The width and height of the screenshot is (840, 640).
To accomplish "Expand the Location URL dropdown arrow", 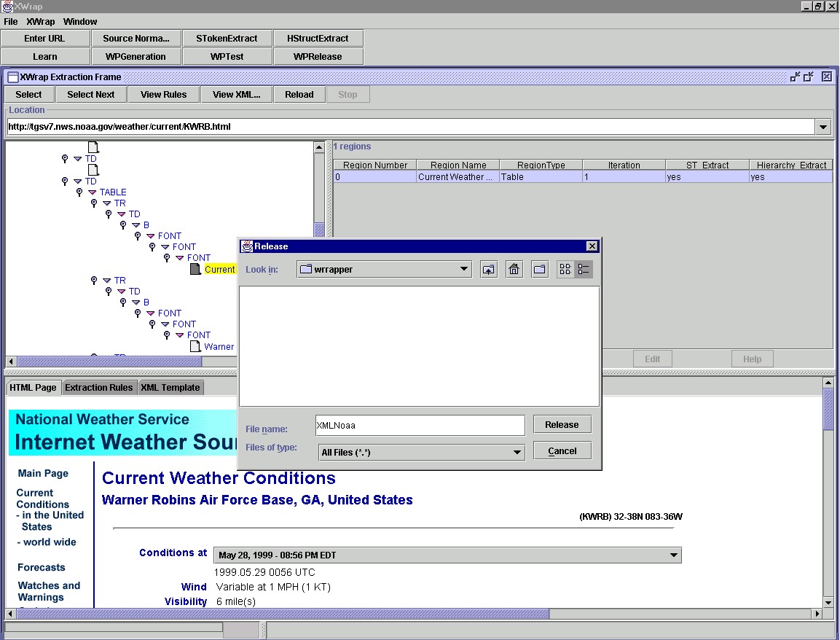I will [823, 127].
